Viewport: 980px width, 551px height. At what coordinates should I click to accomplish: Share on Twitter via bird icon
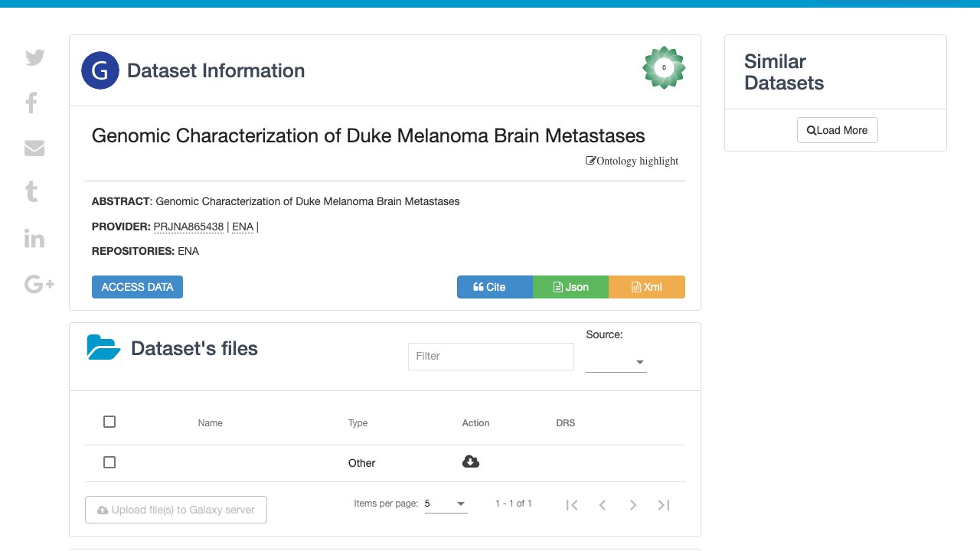tap(35, 57)
